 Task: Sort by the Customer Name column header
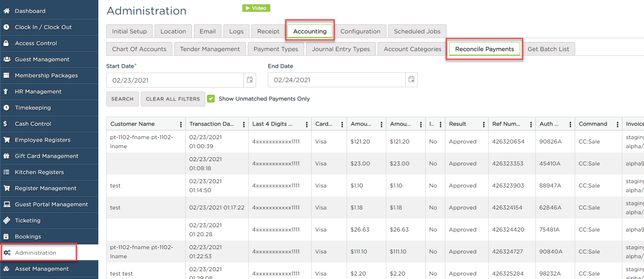(x=133, y=124)
